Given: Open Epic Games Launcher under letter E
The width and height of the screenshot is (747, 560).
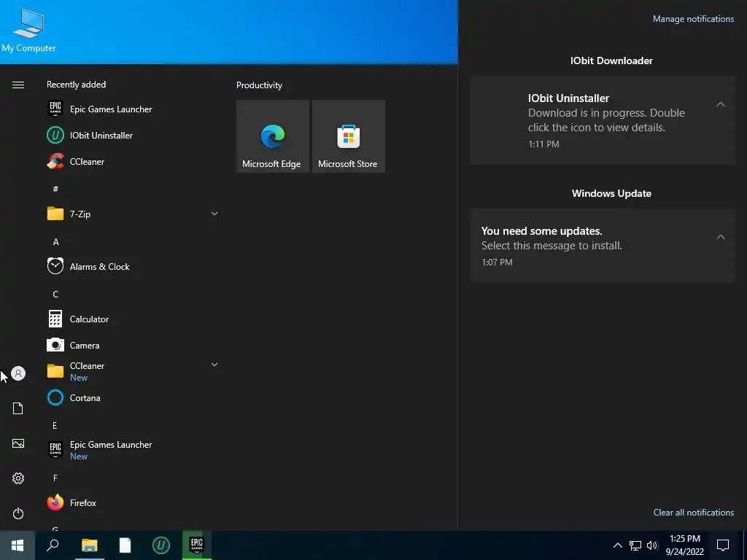Looking at the screenshot, I should [x=133, y=450].
